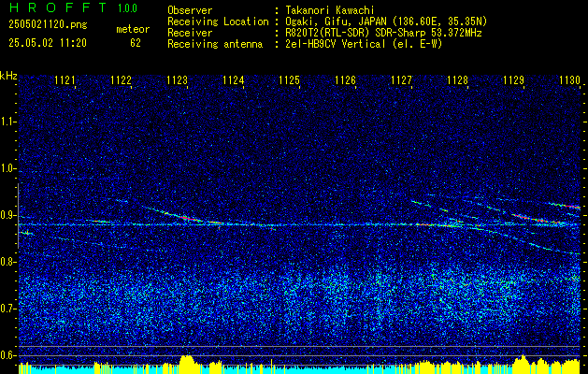Select location text Ogaki, Gifu, JAPAN
Viewport: 588px width, 374px height.
pos(337,22)
